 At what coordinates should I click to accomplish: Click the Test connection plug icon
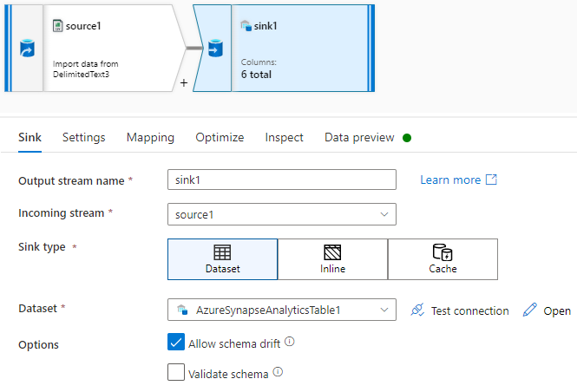[x=417, y=310]
